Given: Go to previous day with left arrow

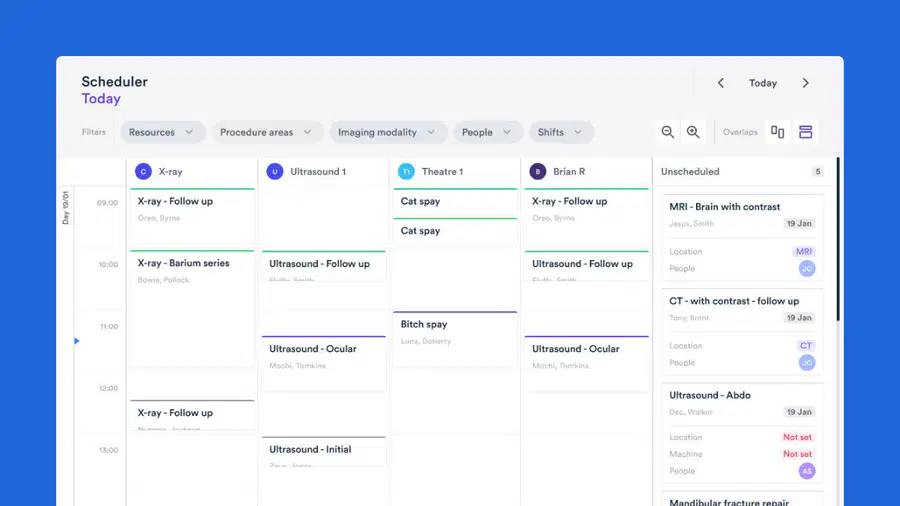Looking at the screenshot, I should coord(721,83).
